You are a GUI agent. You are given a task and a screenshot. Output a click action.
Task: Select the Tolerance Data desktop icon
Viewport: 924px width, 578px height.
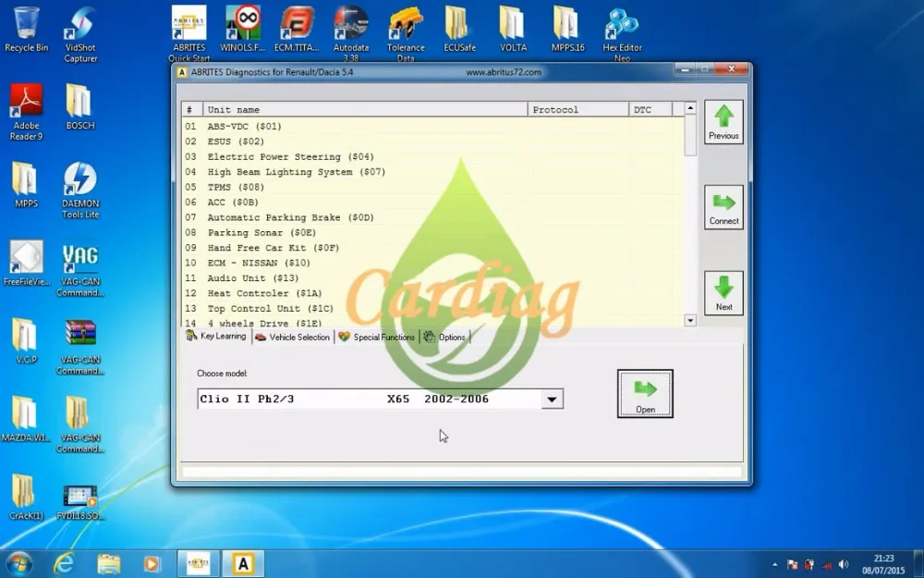[406, 34]
